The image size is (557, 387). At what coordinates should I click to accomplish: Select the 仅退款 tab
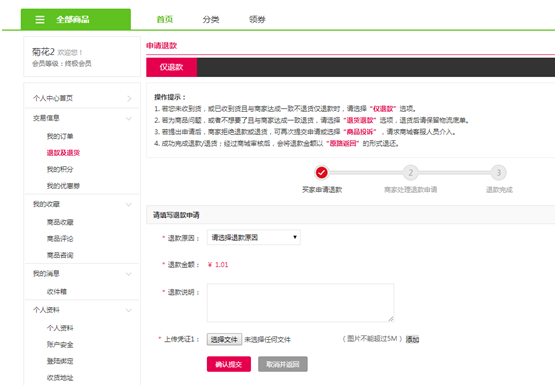point(171,67)
